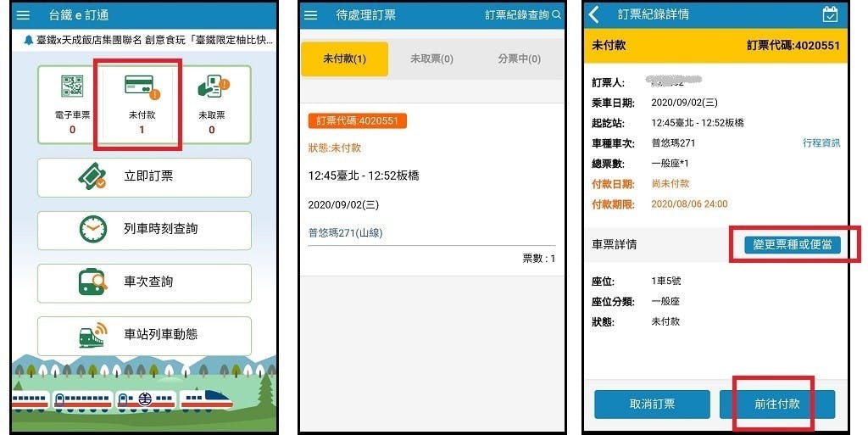
Task: Tap the back arrow on 訂票紀錄詳情
Action: (x=594, y=14)
